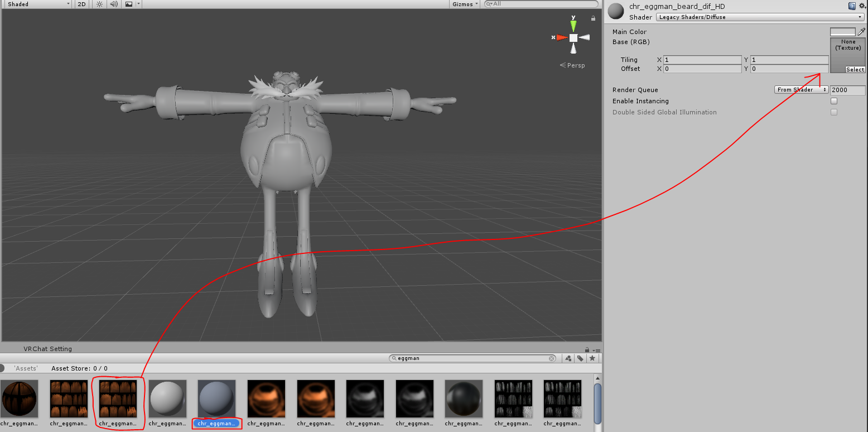Click the Render Queue label

635,90
